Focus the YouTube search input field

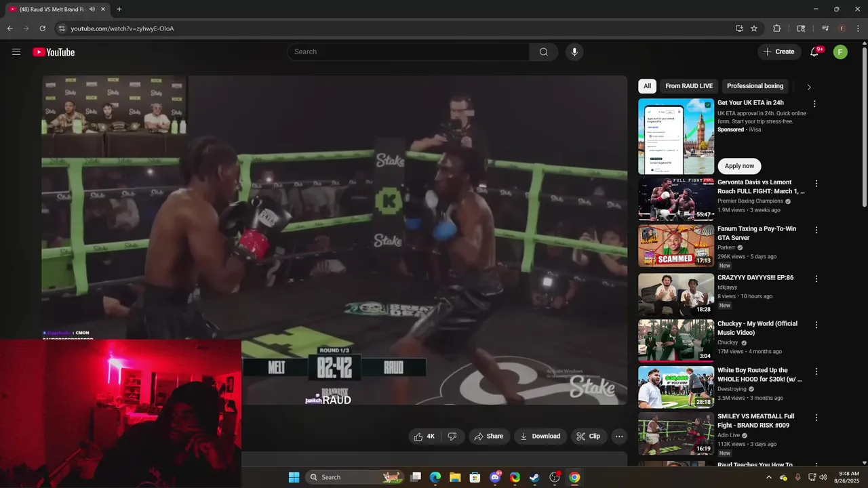pos(408,52)
